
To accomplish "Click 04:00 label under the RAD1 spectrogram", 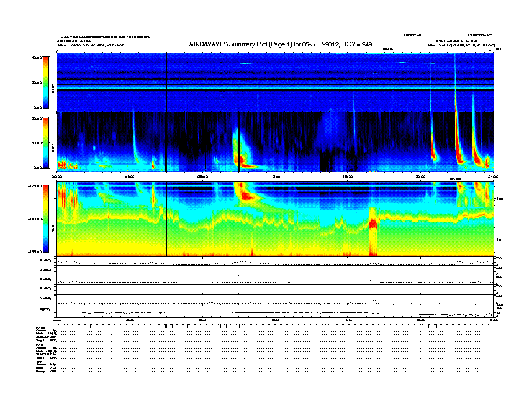I will 130,177.
